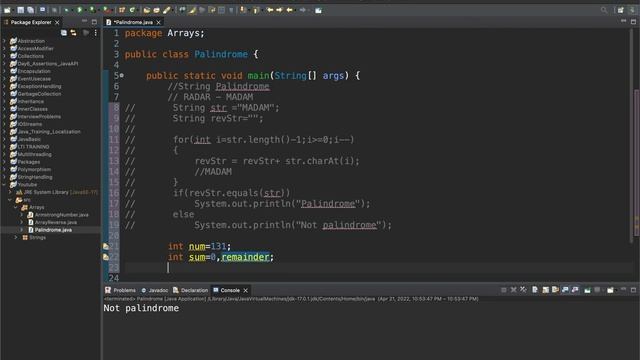Go to Next Annotation arrow icon
640x360 pixels.
(x=243, y=10)
